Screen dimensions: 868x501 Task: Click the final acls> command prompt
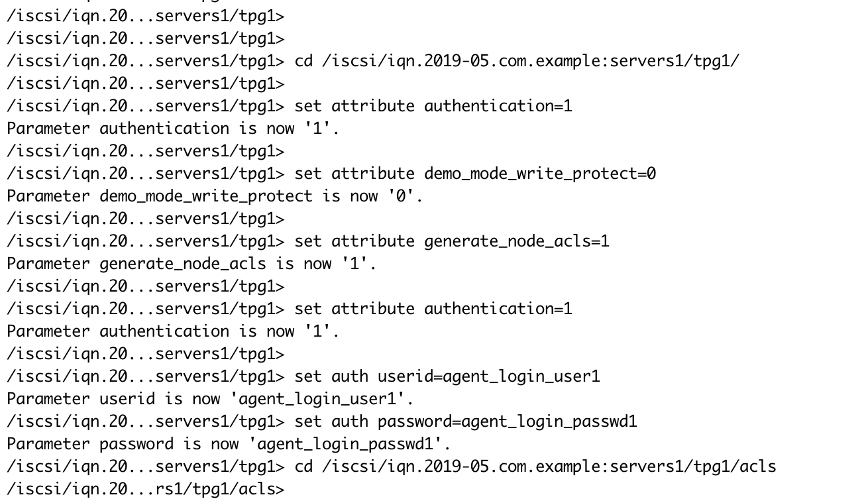coord(146,490)
